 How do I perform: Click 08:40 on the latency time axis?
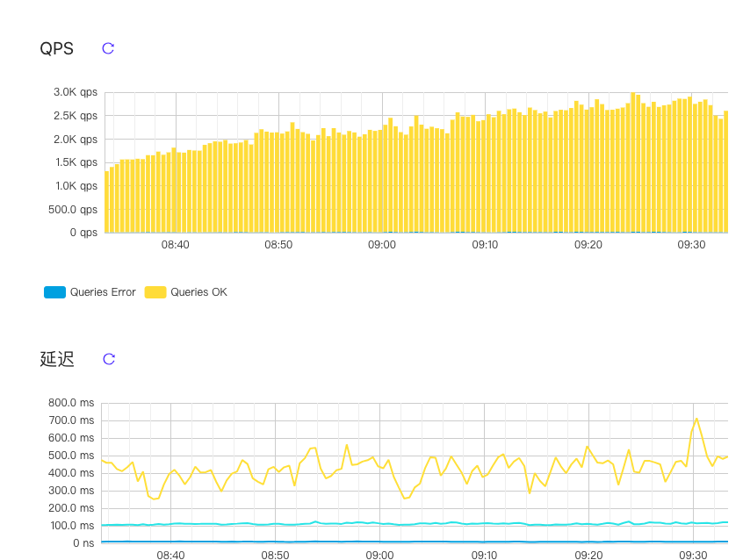[170, 556]
